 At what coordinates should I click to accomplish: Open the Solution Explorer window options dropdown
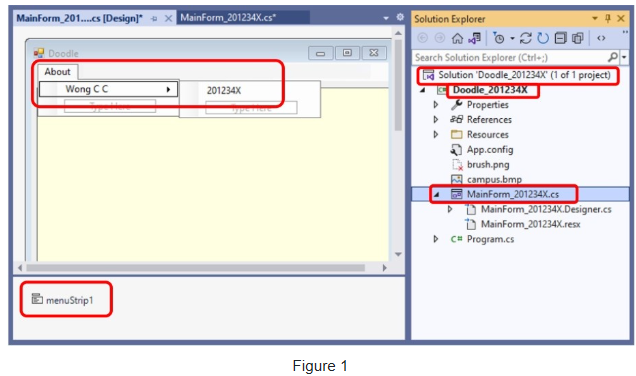click(x=595, y=18)
